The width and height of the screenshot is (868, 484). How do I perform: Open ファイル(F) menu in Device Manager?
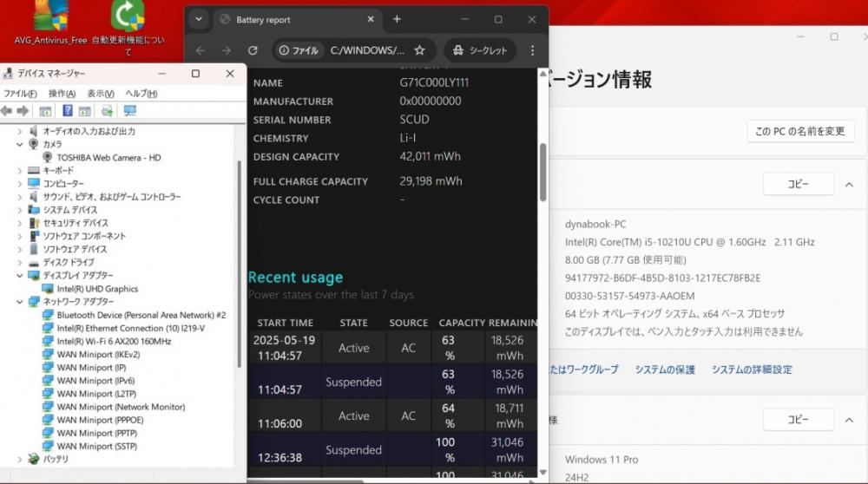pyautogui.click(x=21, y=94)
